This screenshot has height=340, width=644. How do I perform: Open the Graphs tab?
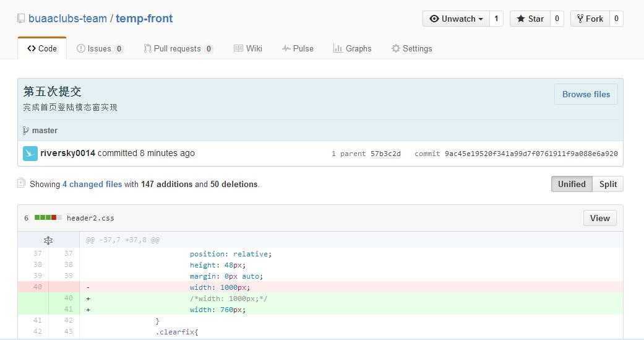(x=353, y=48)
